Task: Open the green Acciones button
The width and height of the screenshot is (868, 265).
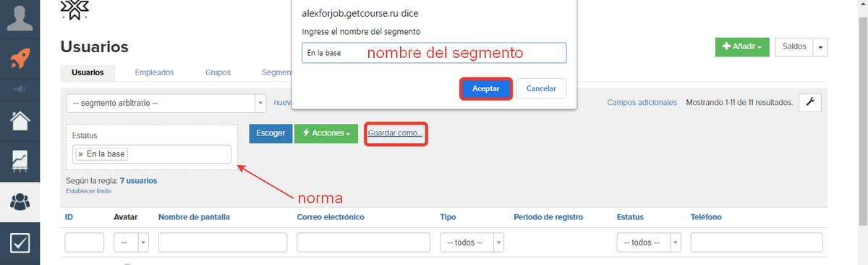Action: [326, 133]
